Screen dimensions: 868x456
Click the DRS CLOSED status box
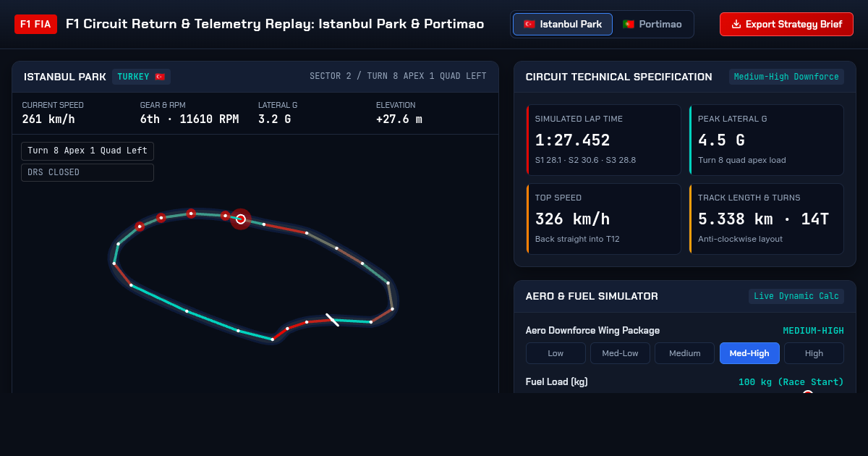click(x=88, y=172)
